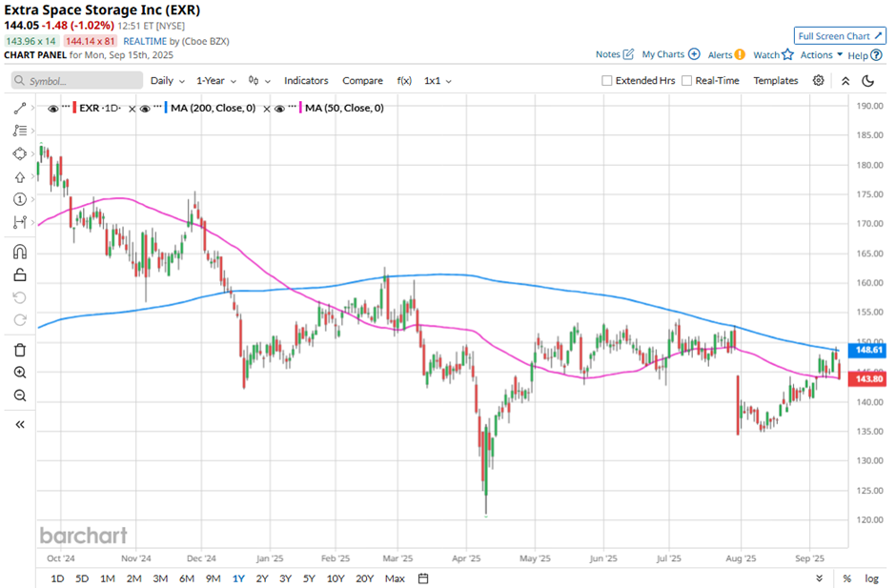Image resolution: width=896 pixels, height=588 pixels.
Task: Open the numbered annotation tool
Action: [x=20, y=199]
